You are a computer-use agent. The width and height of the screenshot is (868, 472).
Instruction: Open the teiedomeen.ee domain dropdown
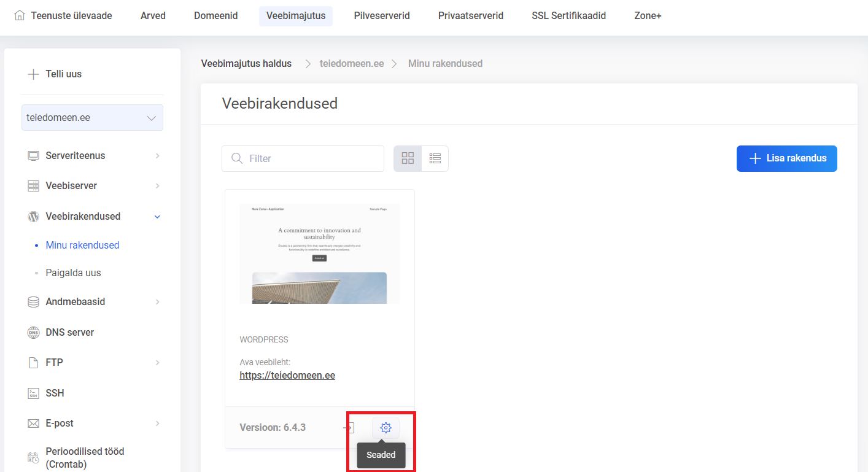pos(92,118)
